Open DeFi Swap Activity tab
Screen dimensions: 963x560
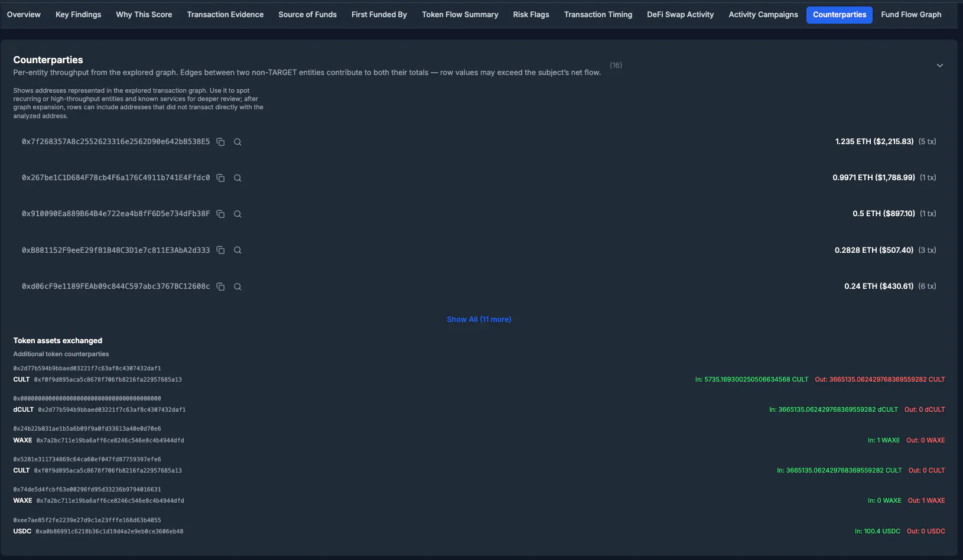pyautogui.click(x=680, y=14)
